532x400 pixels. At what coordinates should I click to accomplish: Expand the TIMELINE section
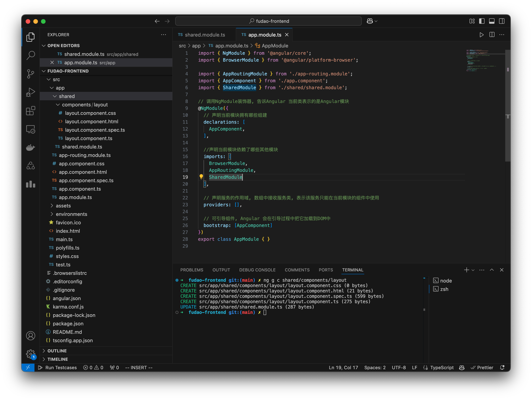106,359
